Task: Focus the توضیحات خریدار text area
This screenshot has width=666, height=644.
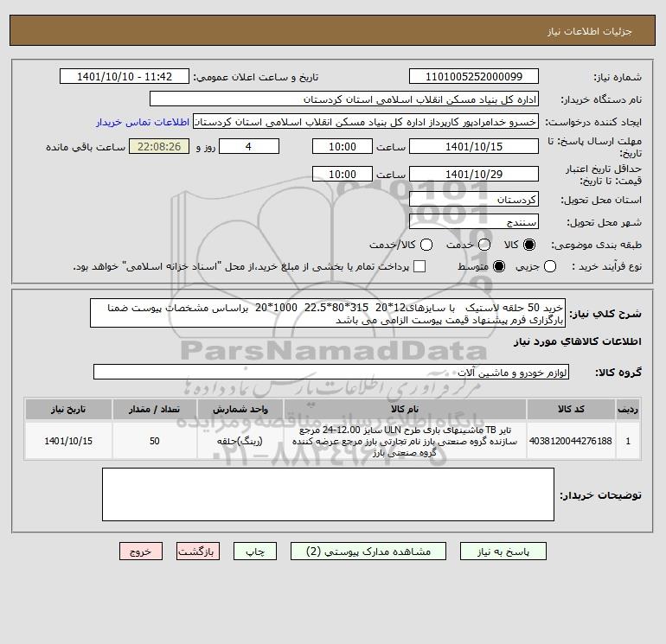Action: (328, 494)
